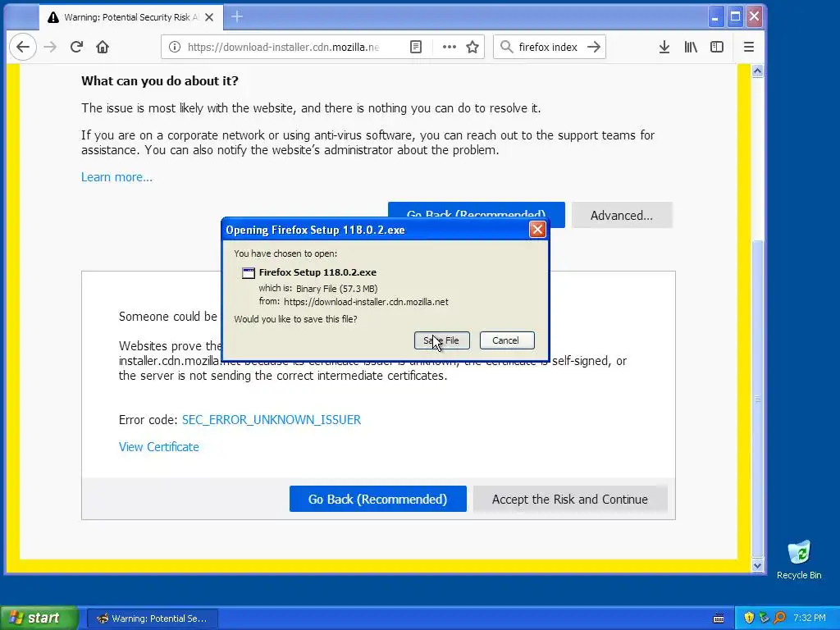Open the View Certificate link
This screenshot has height=630, width=840.
click(158, 447)
